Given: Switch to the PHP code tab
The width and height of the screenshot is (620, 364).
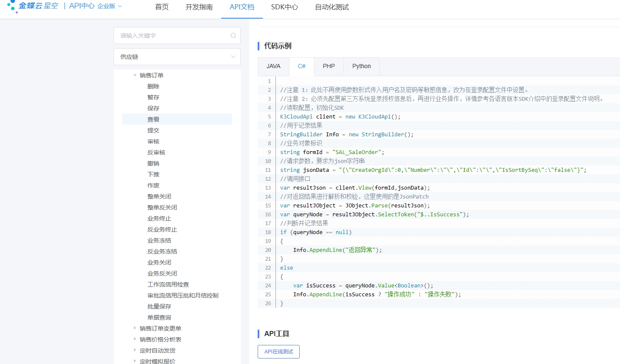Looking at the screenshot, I should [328, 66].
